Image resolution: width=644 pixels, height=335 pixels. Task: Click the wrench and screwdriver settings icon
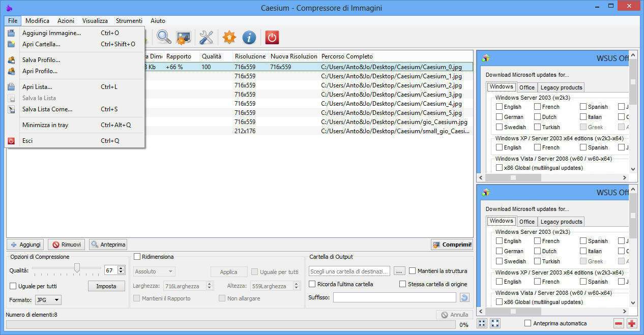206,37
